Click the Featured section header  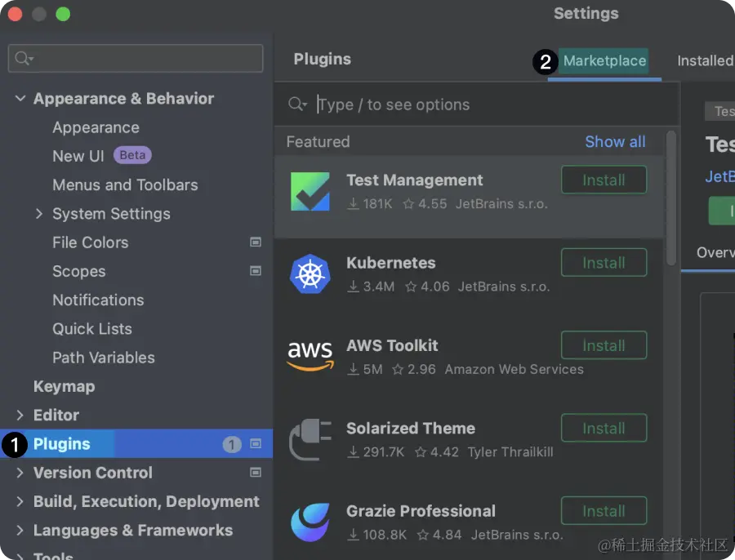[318, 141]
